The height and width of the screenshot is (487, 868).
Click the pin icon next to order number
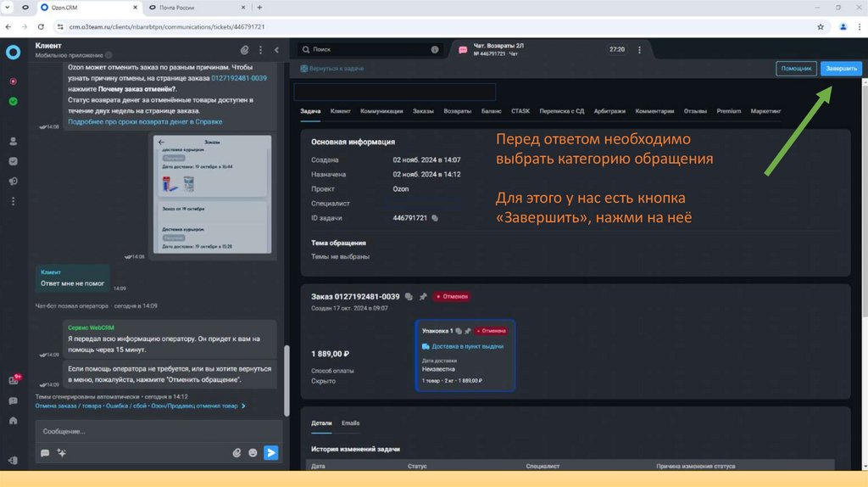(422, 297)
